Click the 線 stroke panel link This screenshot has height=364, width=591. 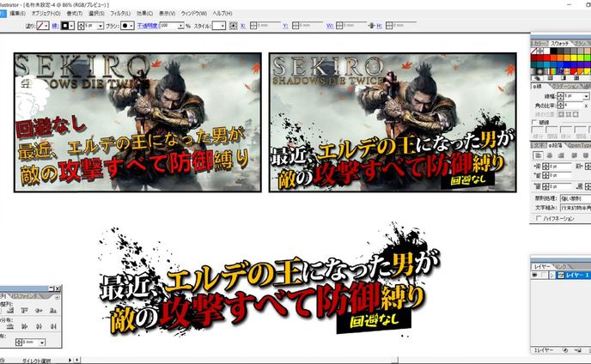tap(55, 26)
